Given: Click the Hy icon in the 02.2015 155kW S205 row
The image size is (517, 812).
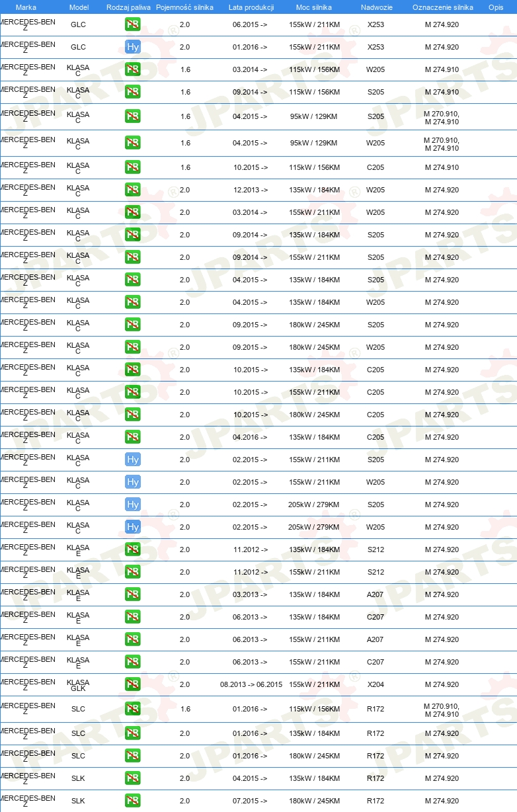Looking at the screenshot, I should (132, 460).
